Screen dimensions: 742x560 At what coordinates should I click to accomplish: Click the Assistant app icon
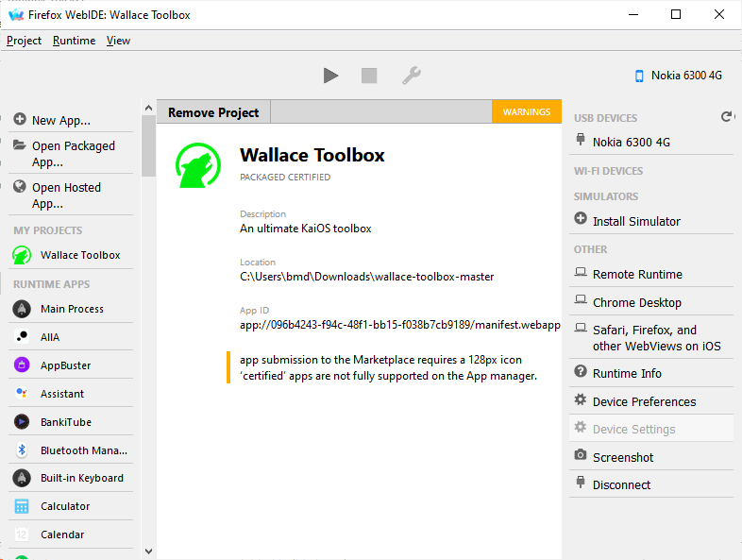[22, 394]
